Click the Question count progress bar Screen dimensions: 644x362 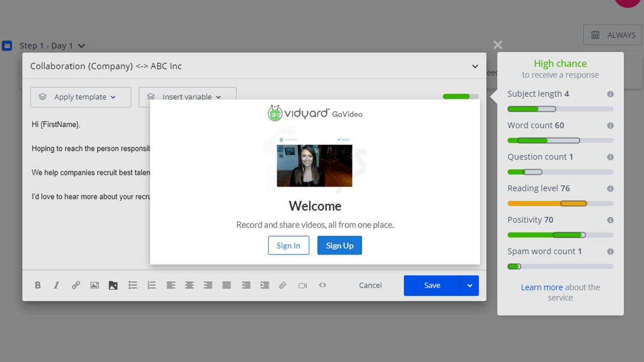(560, 172)
